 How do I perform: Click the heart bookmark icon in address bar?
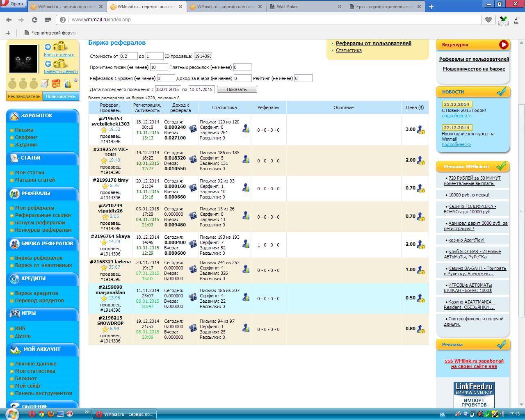click(x=488, y=20)
